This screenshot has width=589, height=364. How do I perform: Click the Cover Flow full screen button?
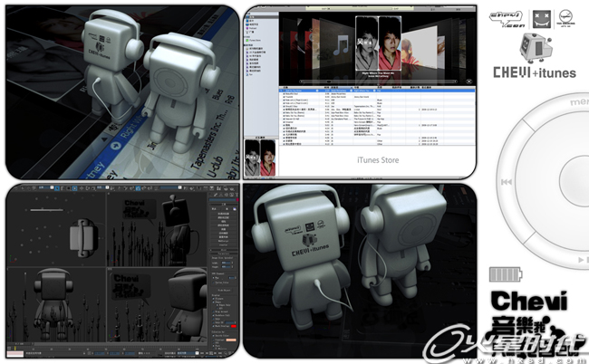click(x=469, y=81)
